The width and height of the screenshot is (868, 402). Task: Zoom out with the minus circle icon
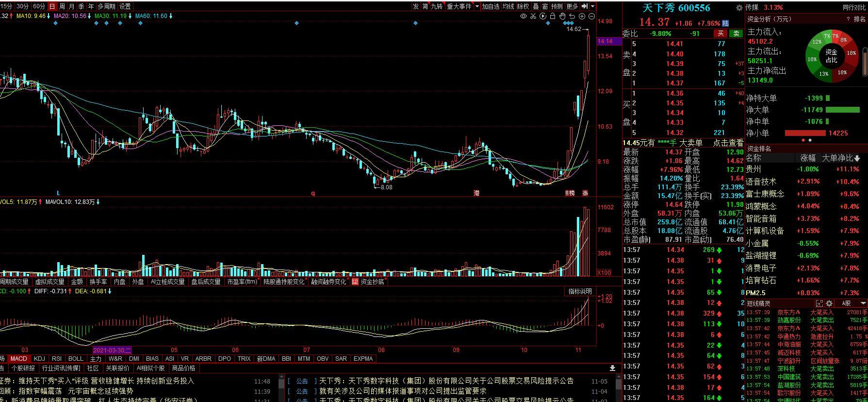(591, 16)
